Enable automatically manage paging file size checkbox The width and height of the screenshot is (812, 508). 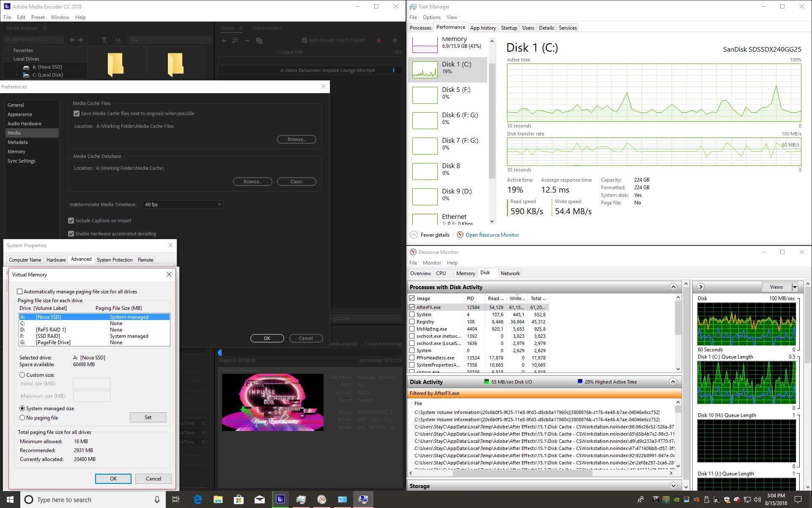pyautogui.click(x=20, y=292)
